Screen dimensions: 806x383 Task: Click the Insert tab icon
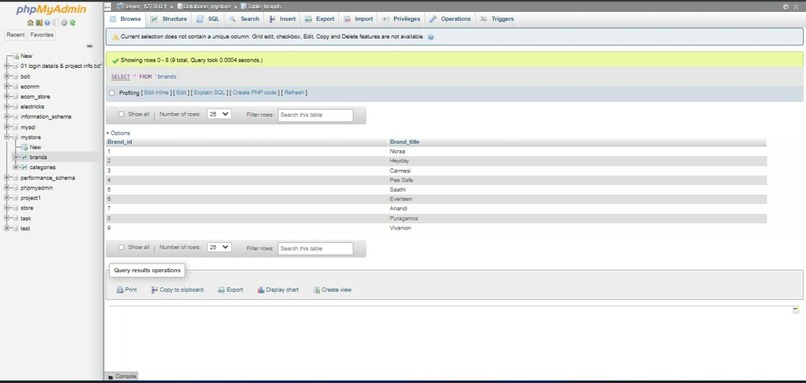coord(273,19)
